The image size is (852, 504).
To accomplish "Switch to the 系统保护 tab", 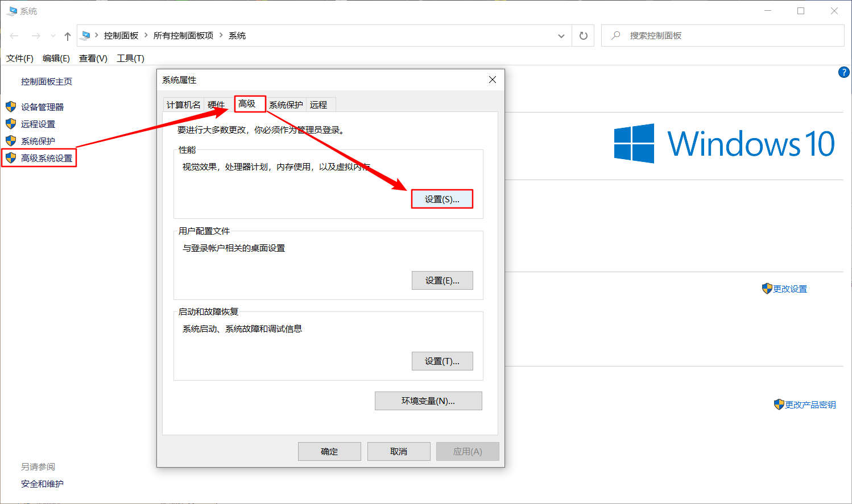I will point(286,105).
